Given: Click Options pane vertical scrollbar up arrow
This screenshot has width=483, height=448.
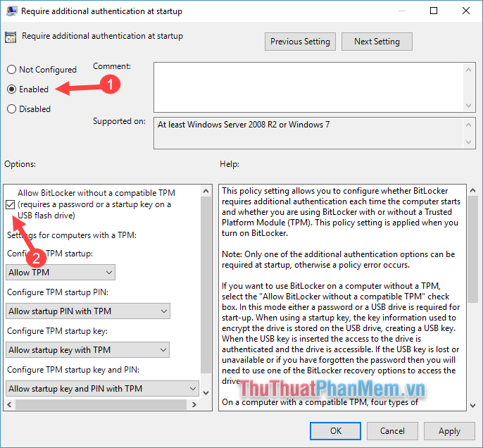Looking at the screenshot, I should [206, 191].
